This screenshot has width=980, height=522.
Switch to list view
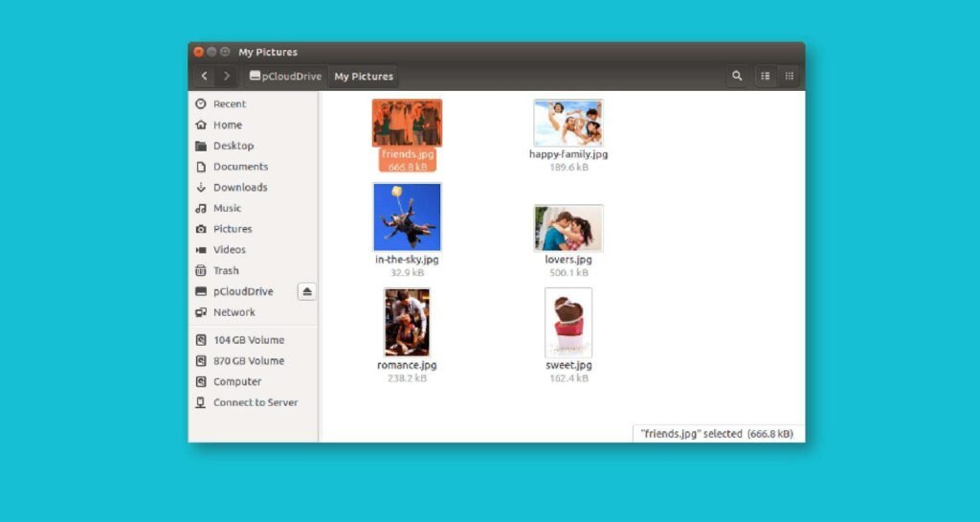click(x=766, y=77)
